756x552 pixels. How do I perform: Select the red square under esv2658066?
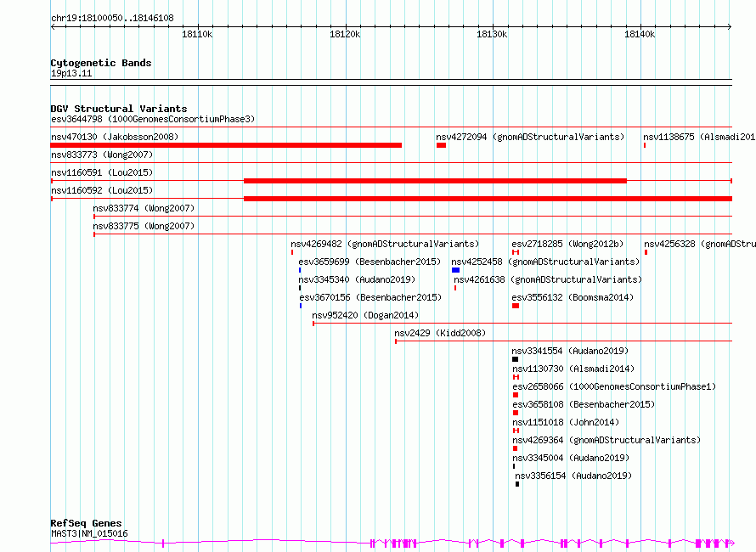pos(516,395)
